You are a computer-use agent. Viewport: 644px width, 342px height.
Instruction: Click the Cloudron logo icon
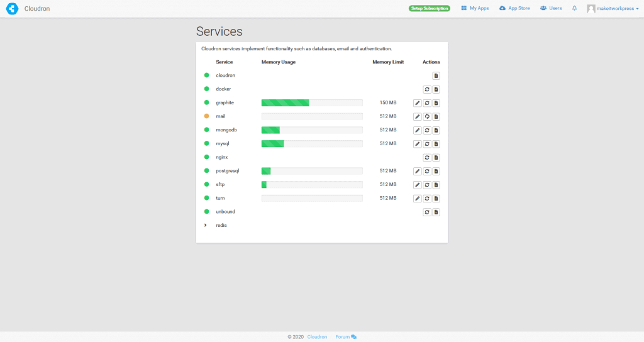coord(13,9)
